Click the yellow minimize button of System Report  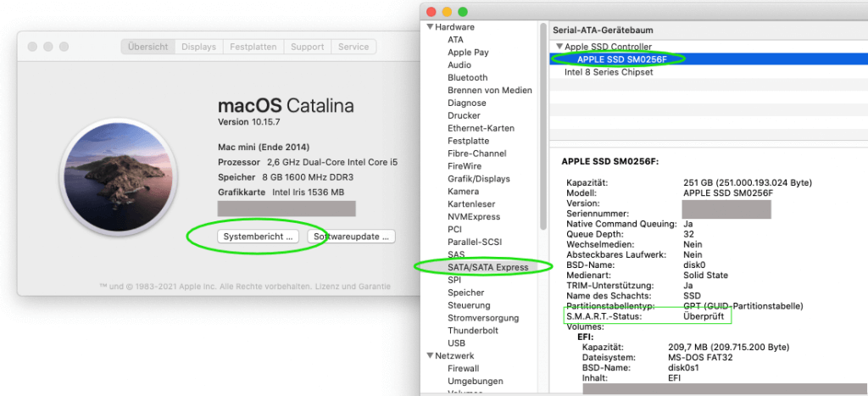click(447, 12)
